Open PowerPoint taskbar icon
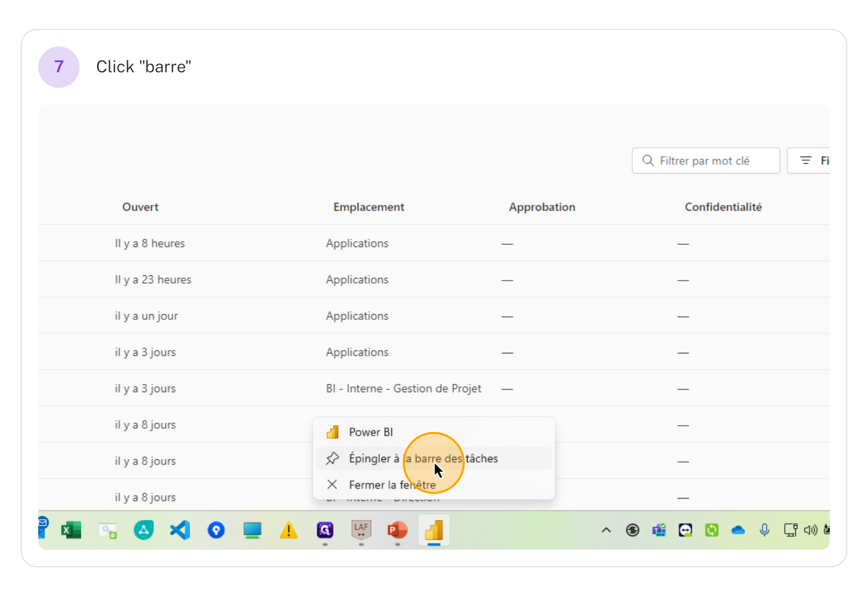868x590 pixels. point(397,530)
